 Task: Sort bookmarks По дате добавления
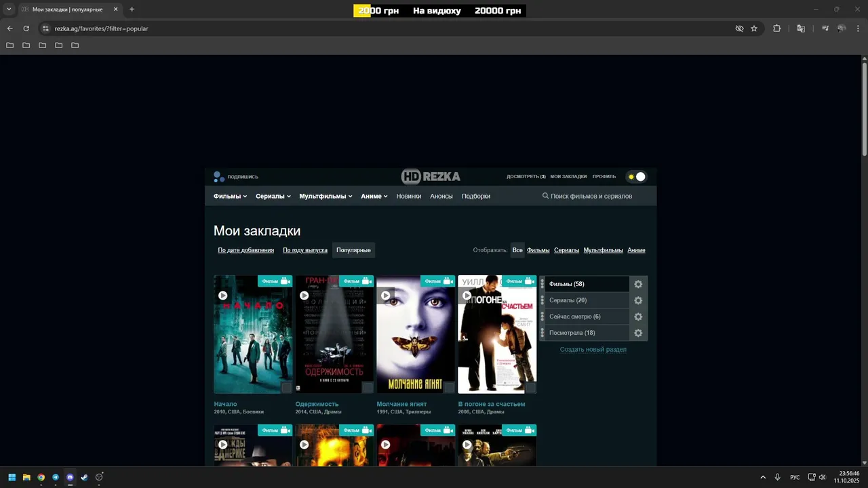pos(246,250)
